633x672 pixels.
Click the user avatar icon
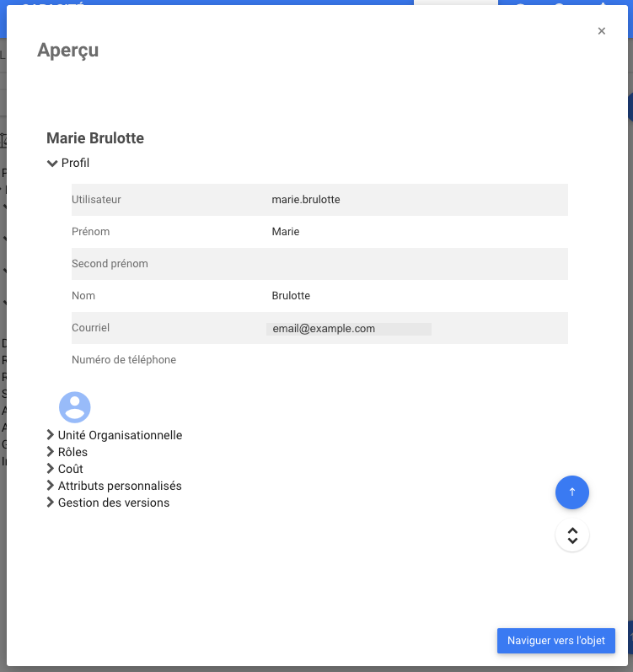(74, 407)
